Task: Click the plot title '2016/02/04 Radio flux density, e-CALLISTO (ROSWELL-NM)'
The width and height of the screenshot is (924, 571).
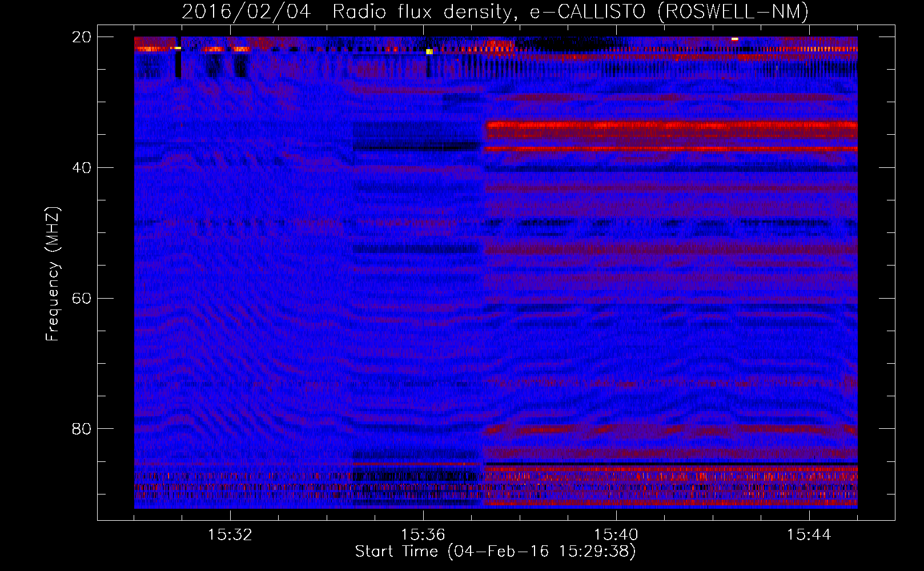Action: pyautogui.click(x=495, y=11)
